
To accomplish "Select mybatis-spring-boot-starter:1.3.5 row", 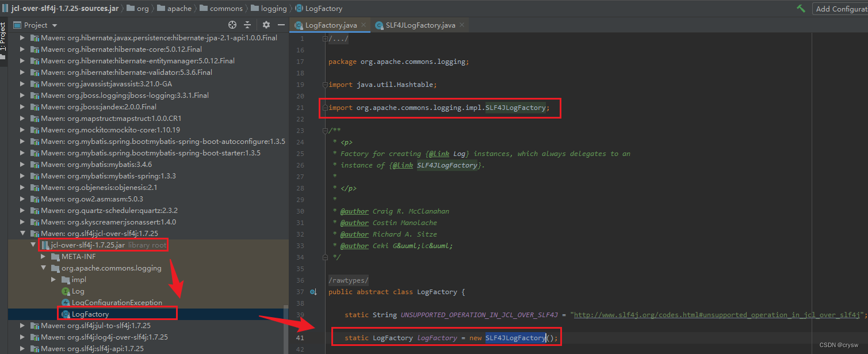I will pos(148,153).
